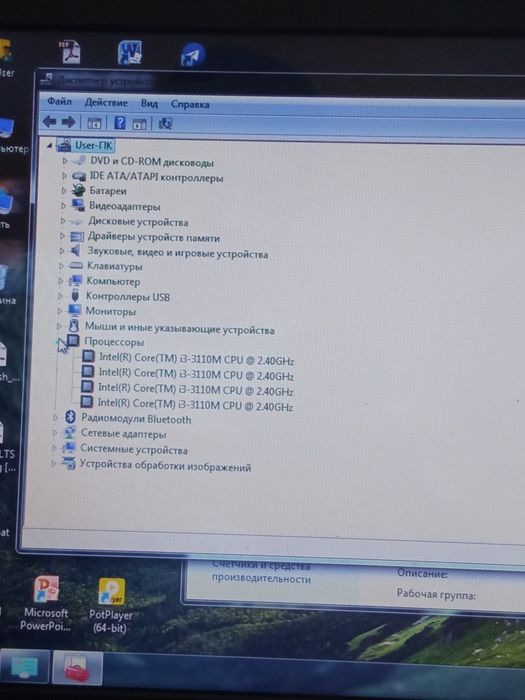Open the PotPlayer (64-bit) desktop shortcut
Screen dimensions: 525x700
(x=111, y=606)
